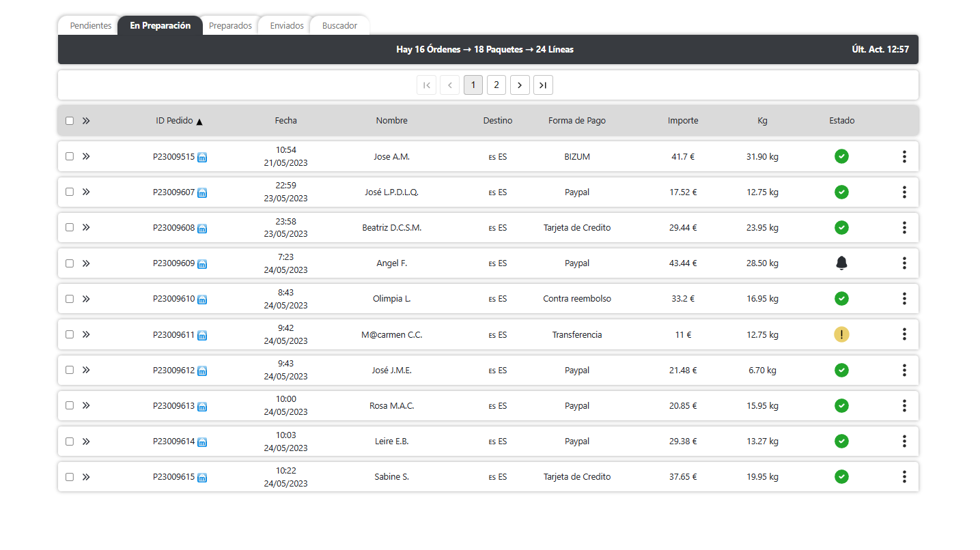The height and width of the screenshot is (550, 980).
Task: Expand all rows with the header double chevron
Action: coord(86,121)
